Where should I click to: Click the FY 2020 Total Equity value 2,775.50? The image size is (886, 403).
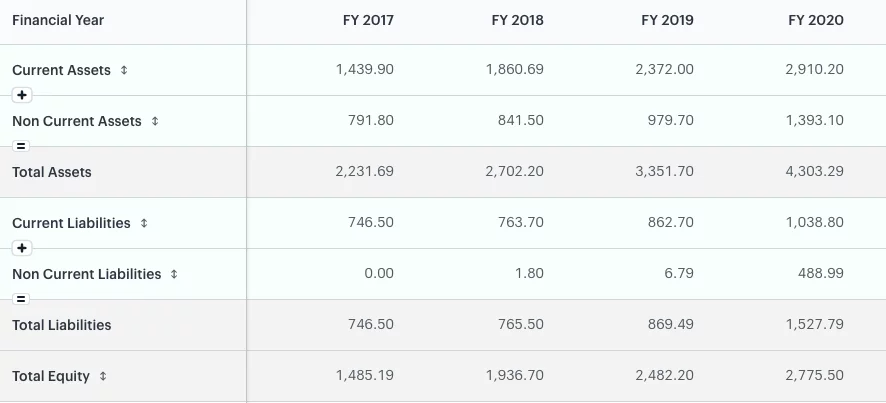pos(814,375)
